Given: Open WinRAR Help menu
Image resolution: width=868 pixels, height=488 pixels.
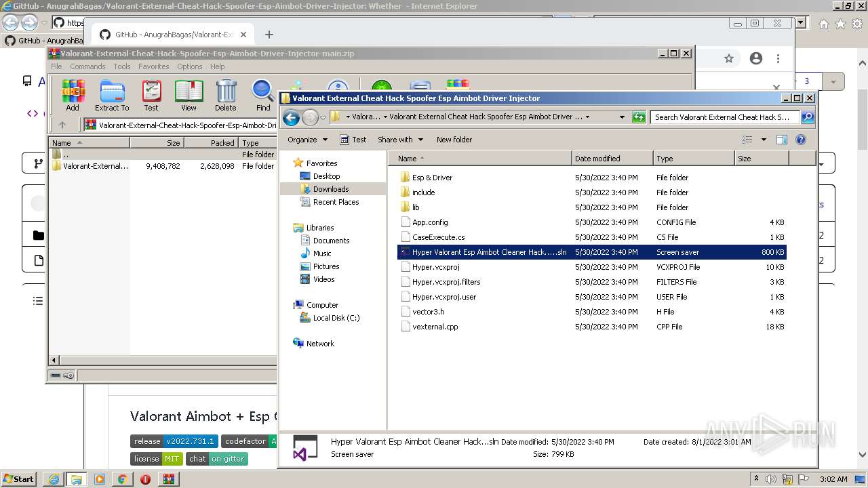Looking at the screenshot, I should [217, 66].
